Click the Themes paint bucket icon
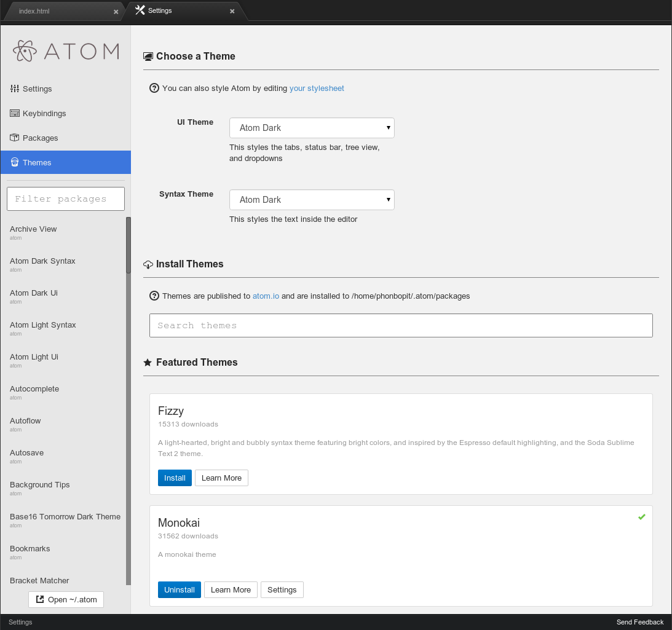 (15, 162)
